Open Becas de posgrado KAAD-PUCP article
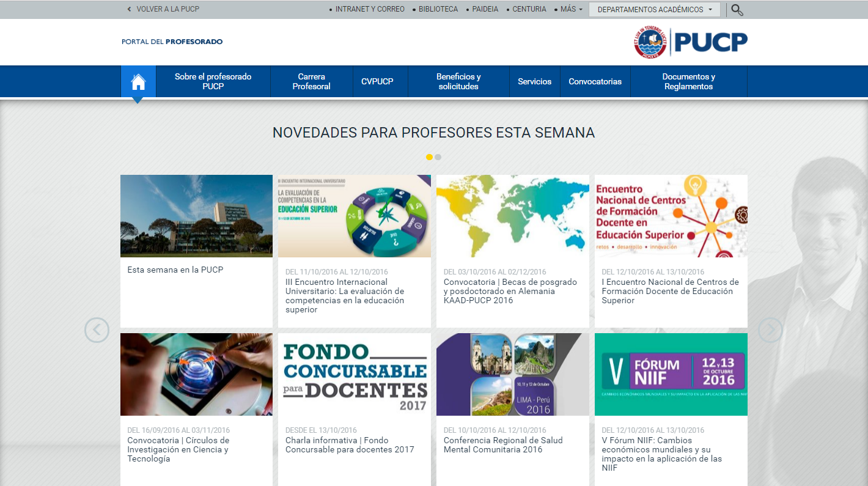This screenshot has width=868, height=486. 510,291
